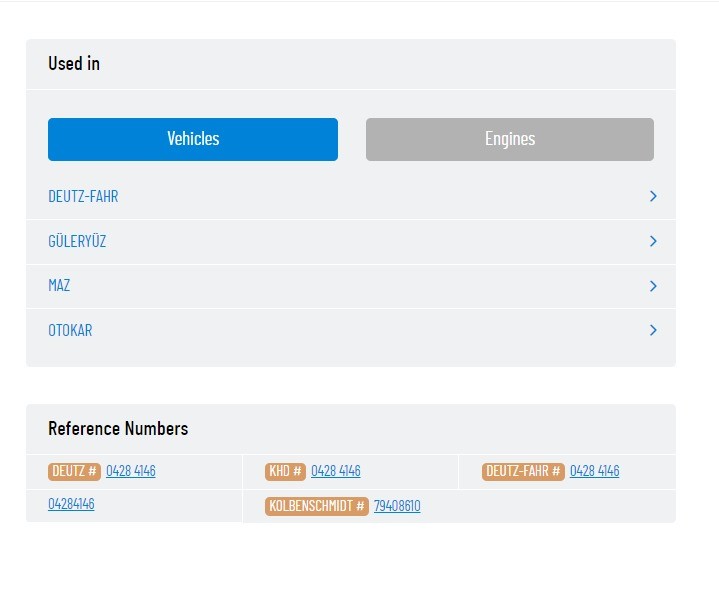Switch to the Vehicles tab
The image size is (719, 595).
[193, 139]
